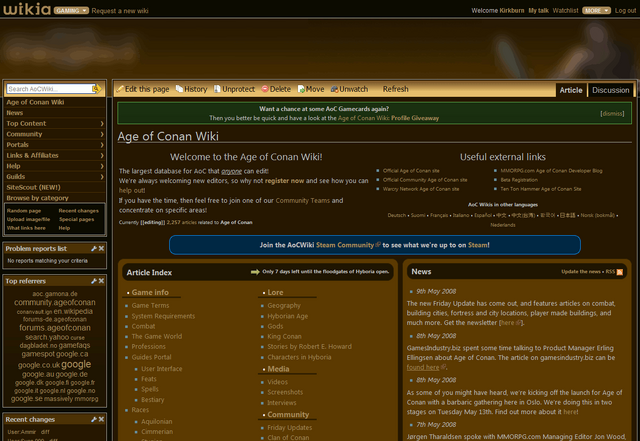Open What links here link

click(x=26, y=228)
